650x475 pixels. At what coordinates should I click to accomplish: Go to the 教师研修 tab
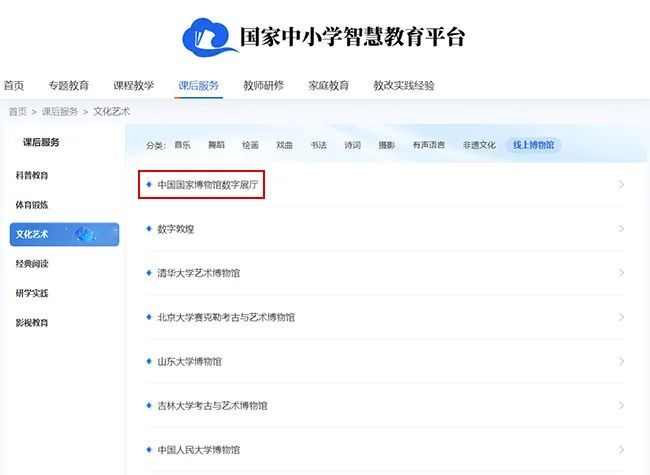pos(264,86)
